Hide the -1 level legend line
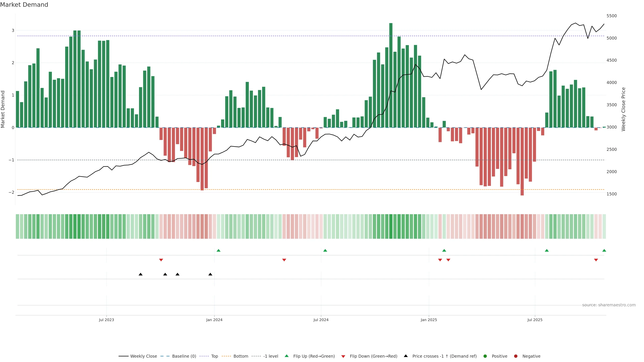644x362 pixels. (271, 356)
